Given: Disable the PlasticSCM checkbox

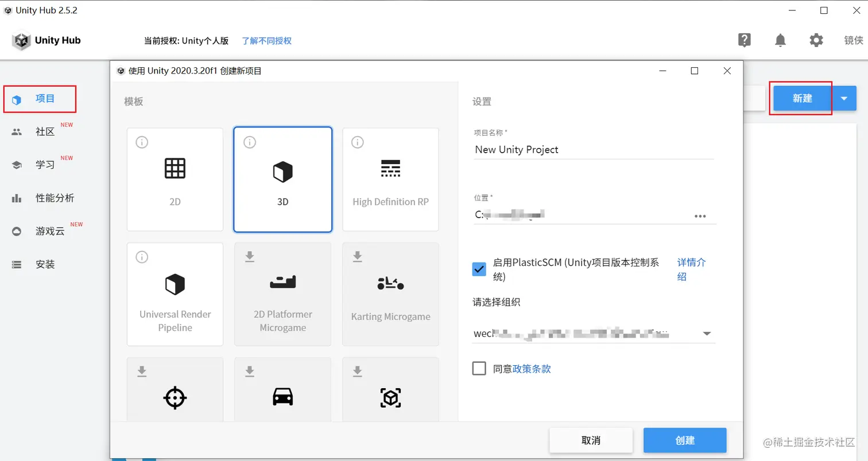Looking at the screenshot, I should (x=479, y=269).
